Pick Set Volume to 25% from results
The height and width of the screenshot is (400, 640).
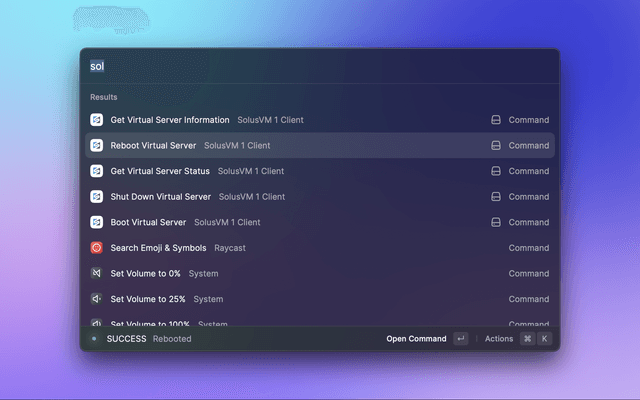148,299
